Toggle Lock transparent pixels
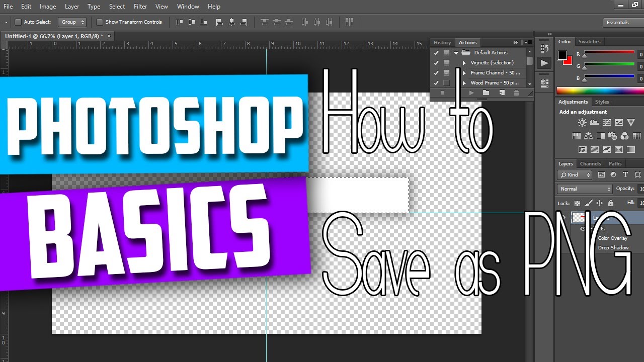 click(577, 203)
